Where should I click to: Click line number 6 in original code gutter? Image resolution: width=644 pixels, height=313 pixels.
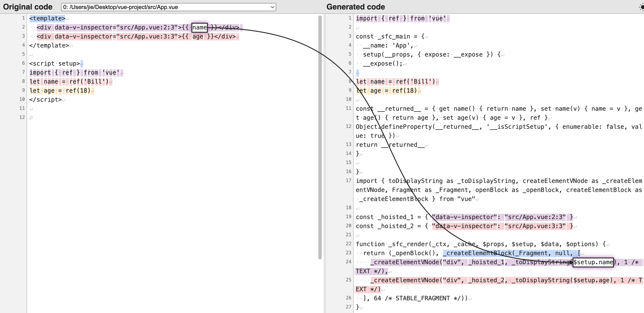point(23,63)
